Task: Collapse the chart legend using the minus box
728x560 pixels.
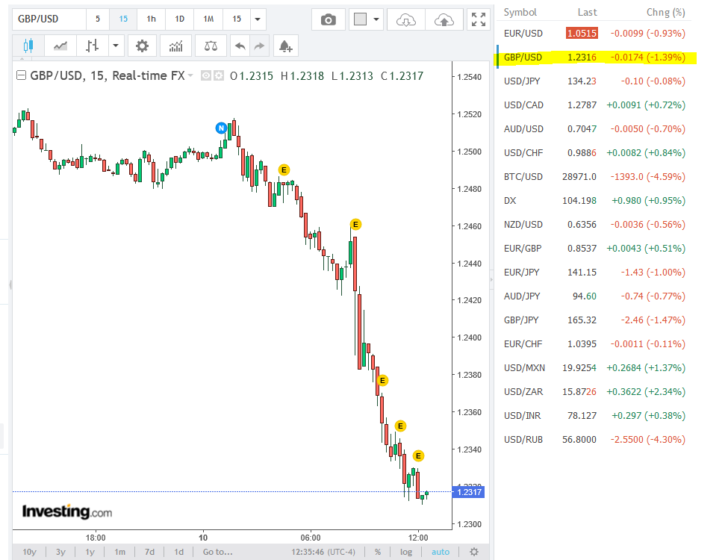Action: 21,75
